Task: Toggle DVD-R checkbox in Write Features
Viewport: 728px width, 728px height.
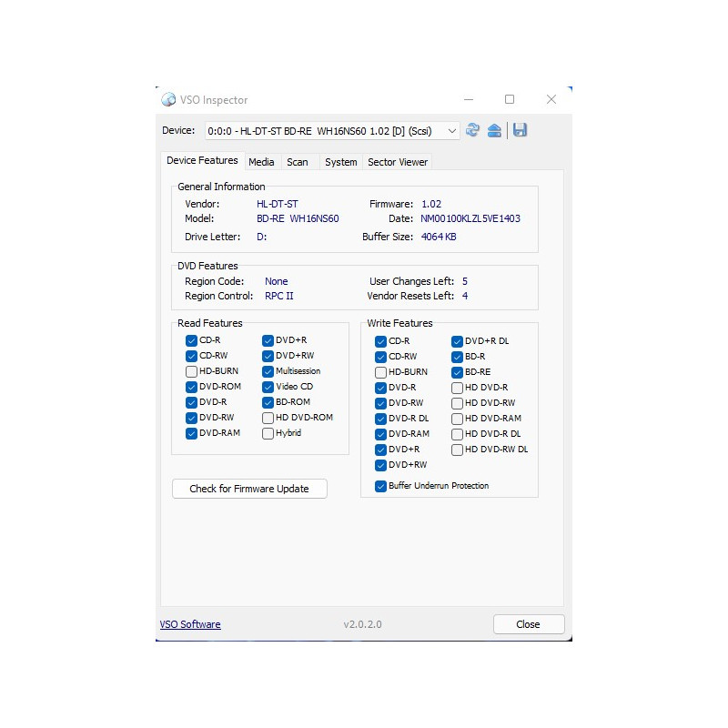Action: click(380, 388)
